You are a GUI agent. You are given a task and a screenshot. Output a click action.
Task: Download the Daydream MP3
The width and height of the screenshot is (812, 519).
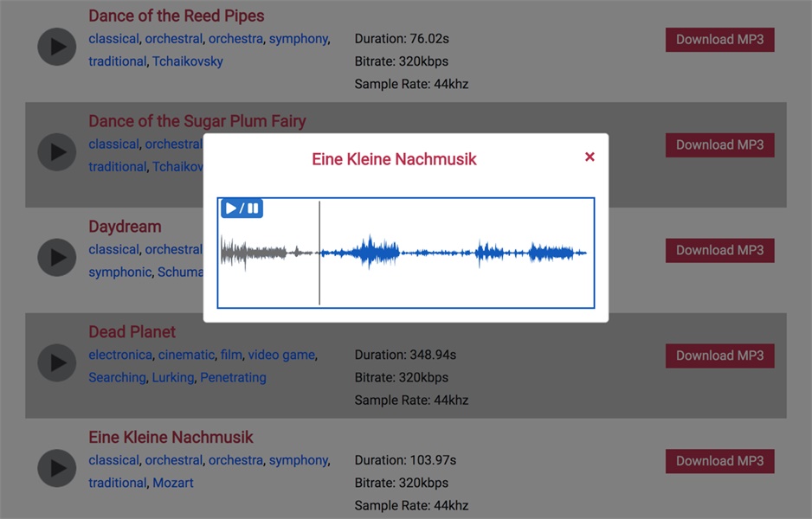pyautogui.click(x=719, y=251)
